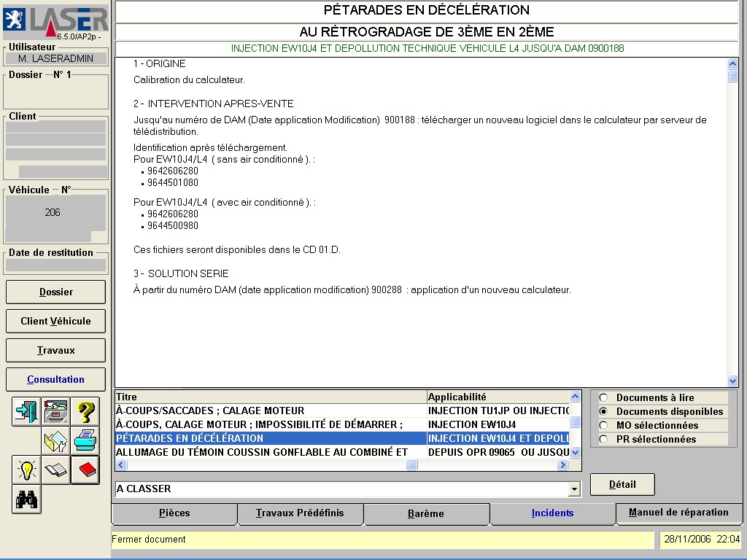Click the Peugeot lion logo
Screen dimensions: 747x560
coord(15,20)
